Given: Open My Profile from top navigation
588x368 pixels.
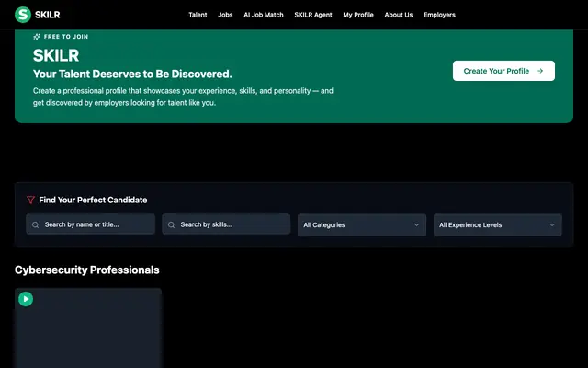Looking at the screenshot, I should pyautogui.click(x=358, y=15).
